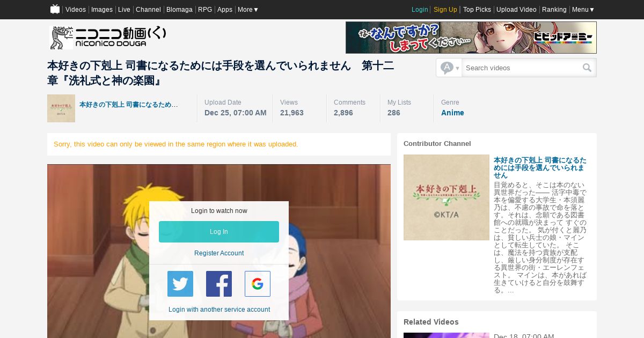This screenshot has height=338, width=644.
Task: Click the Login to watch now text
Action: point(219,211)
